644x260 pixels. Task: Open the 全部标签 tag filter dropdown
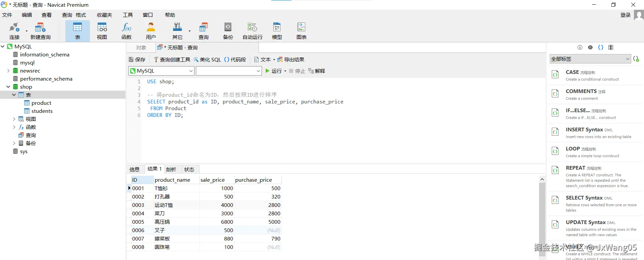(590, 59)
